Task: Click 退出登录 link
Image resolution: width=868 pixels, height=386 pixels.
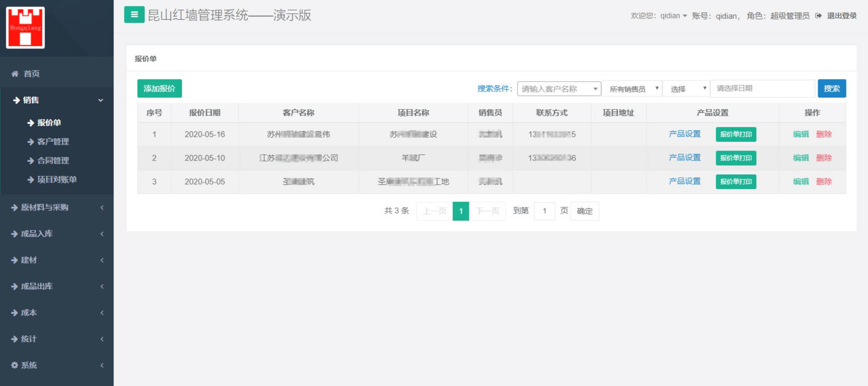Action: click(x=842, y=16)
